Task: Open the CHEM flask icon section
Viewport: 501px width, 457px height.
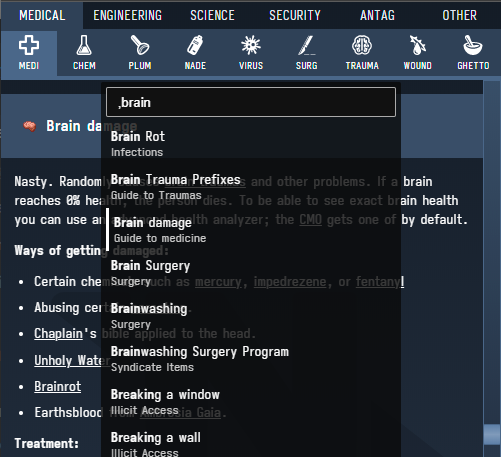Action: click(x=84, y=53)
